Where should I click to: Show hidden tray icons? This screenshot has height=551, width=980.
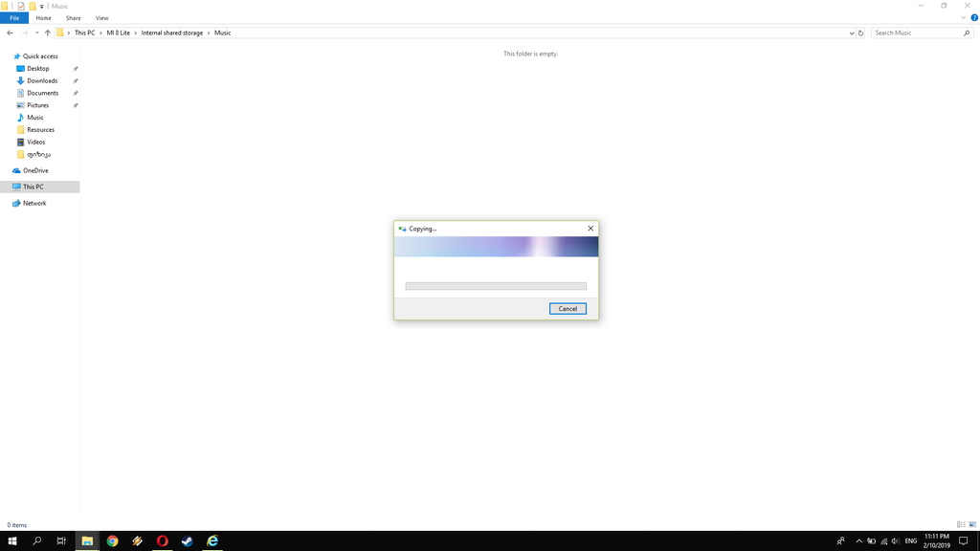coord(858,541)
